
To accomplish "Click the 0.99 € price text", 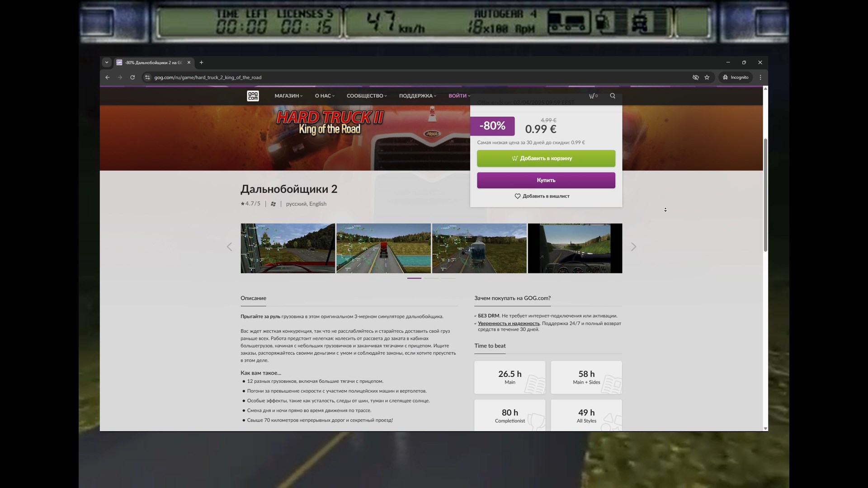I will pyautogui.click(x=541, y=129).
